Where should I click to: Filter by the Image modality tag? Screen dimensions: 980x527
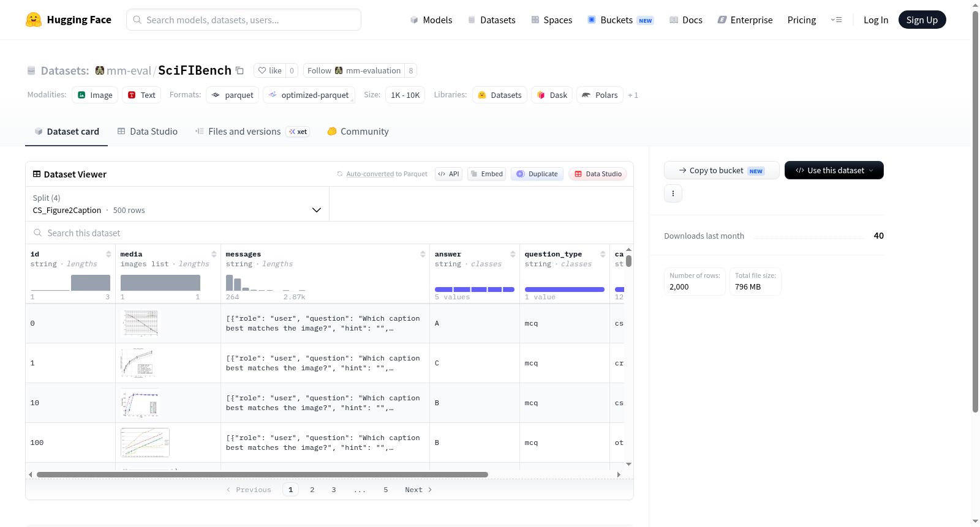click(x=95, y=95)
